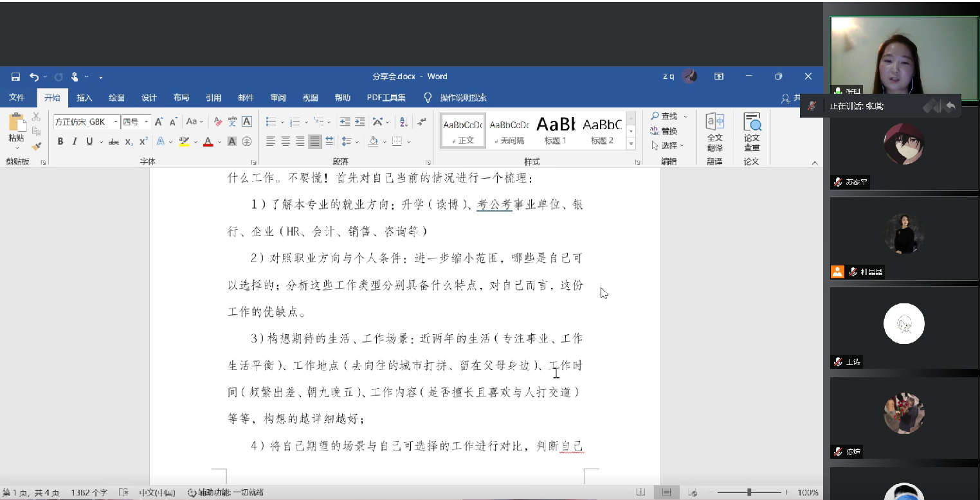Increase paragraph indent
Image resolution: width=980 pixels, height=500 pixels.
coord(359,121)
